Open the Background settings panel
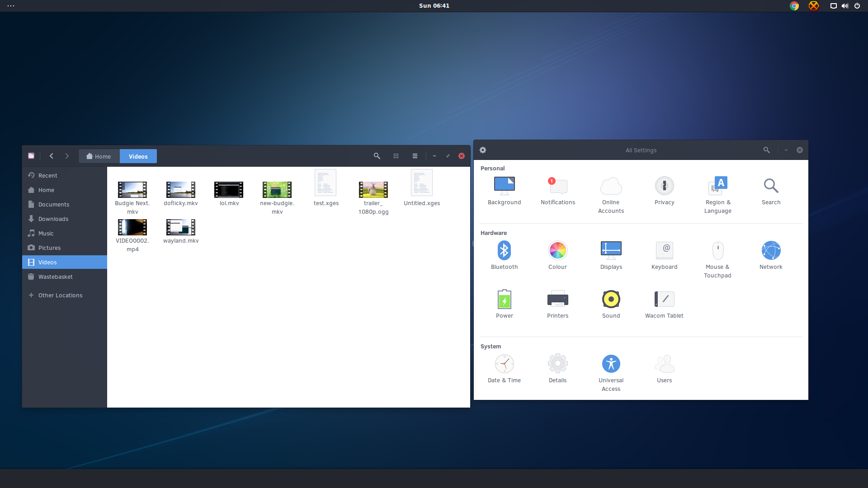 tap(504, 191)
